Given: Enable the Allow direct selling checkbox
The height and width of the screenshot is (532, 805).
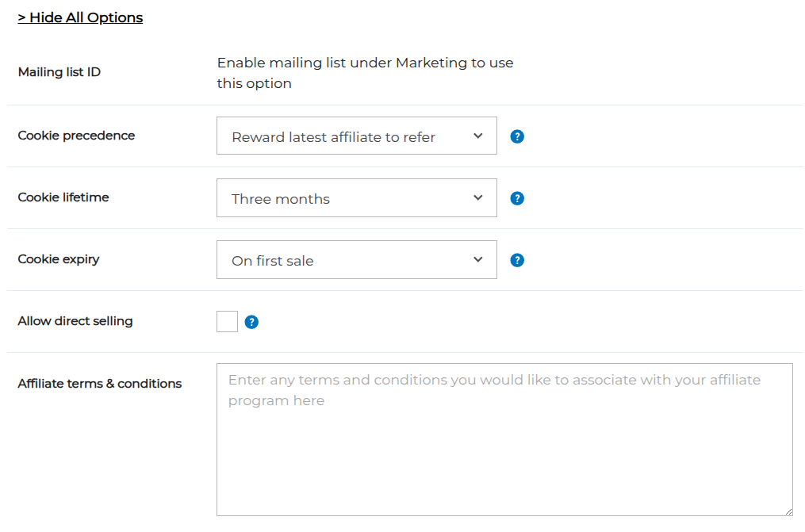Looking at the screenshot, I should click(x=227, y=322).
